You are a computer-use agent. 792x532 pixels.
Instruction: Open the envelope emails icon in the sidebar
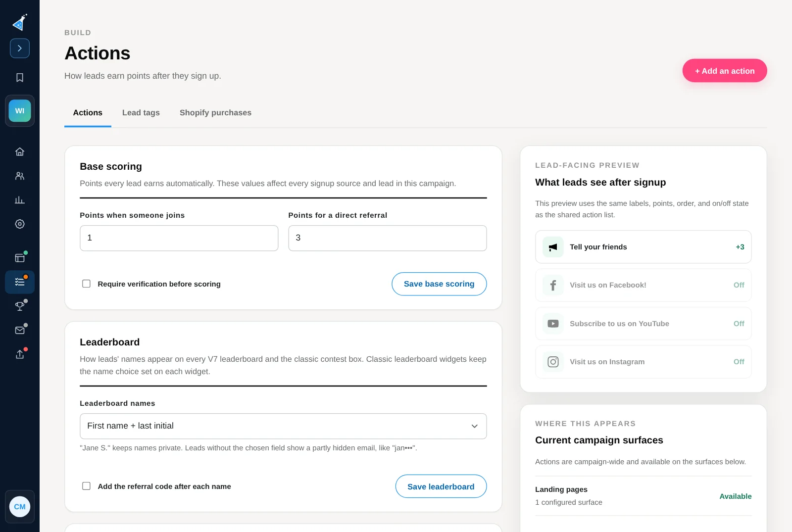20,331
